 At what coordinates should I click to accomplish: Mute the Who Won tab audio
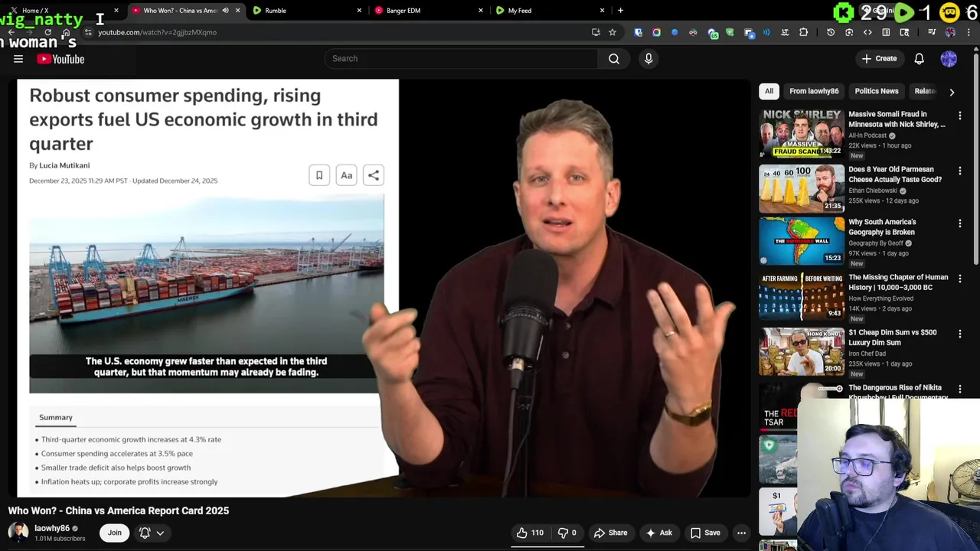(x=225, y=11)
